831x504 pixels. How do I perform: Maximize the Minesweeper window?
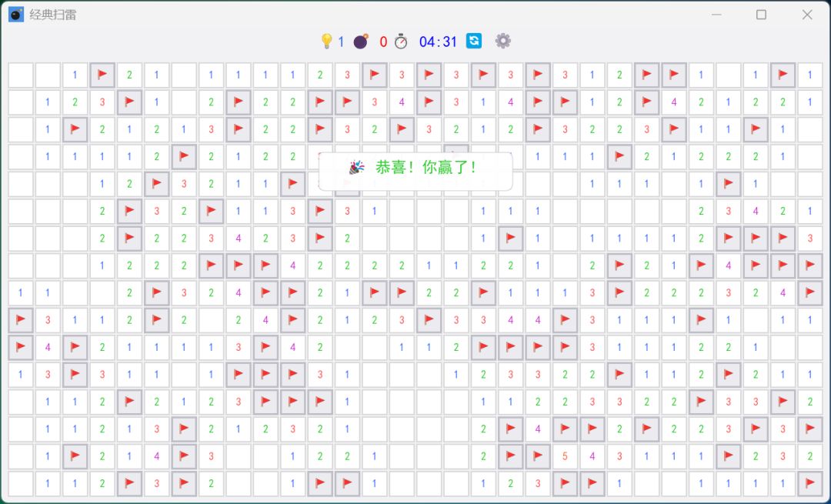pyautogui.click(x=761, y=15)
